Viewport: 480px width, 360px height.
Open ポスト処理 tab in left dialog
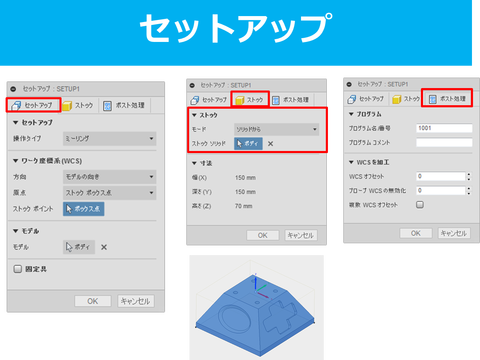click(124, 105)
